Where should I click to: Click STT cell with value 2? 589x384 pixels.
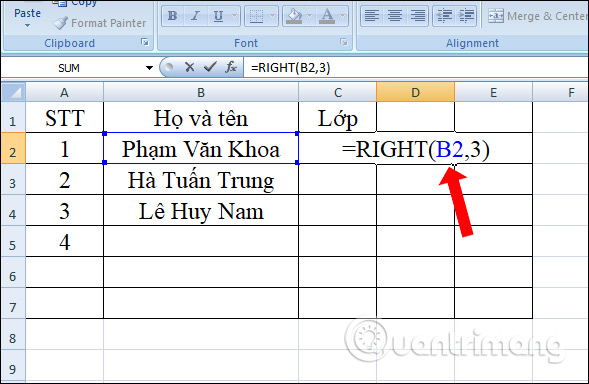tap(65, 179)
